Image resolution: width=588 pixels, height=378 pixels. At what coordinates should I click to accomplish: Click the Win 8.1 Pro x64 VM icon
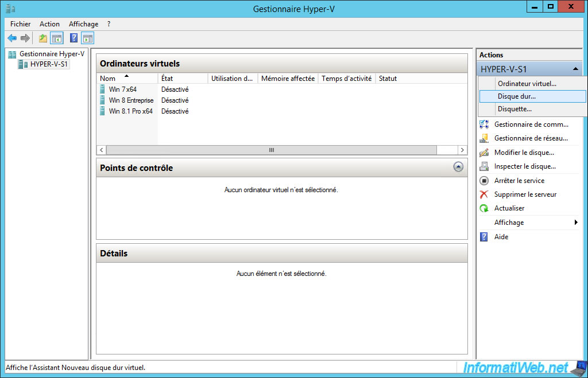102,111
